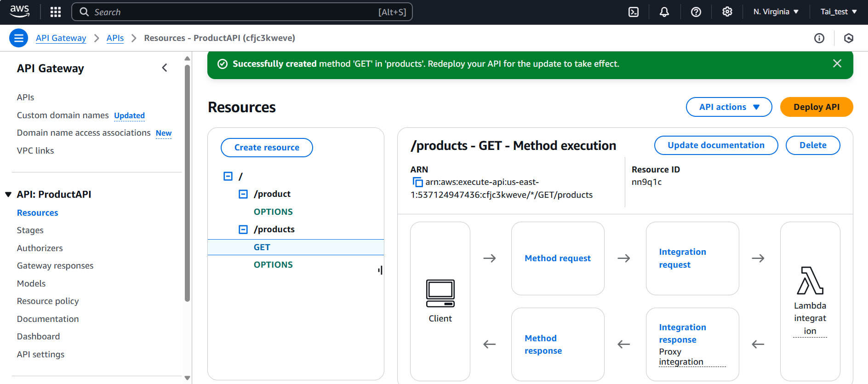Focus the top Search field
This screenshot has height=384, width=868.
pyautogui.click(x=242, y=12)
